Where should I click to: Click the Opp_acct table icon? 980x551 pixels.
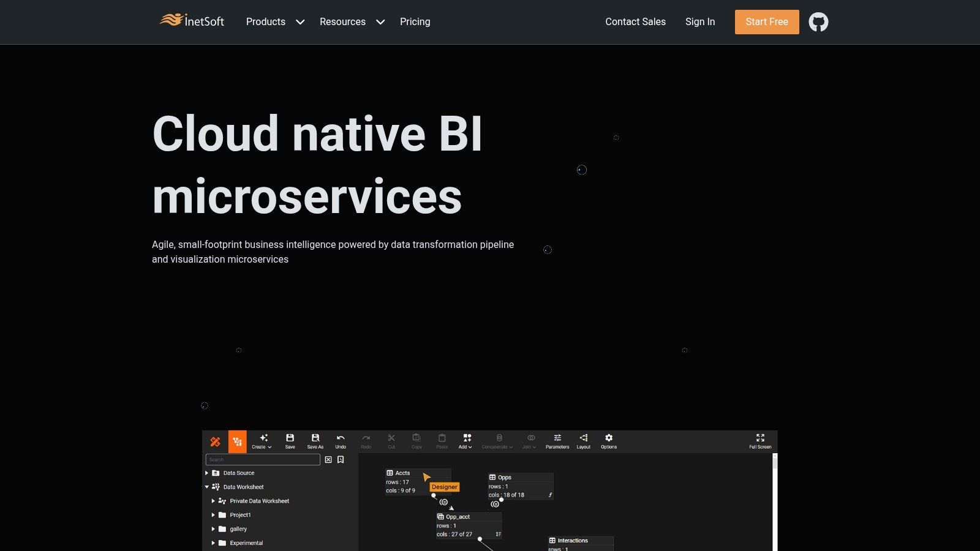tap(440, 517)
